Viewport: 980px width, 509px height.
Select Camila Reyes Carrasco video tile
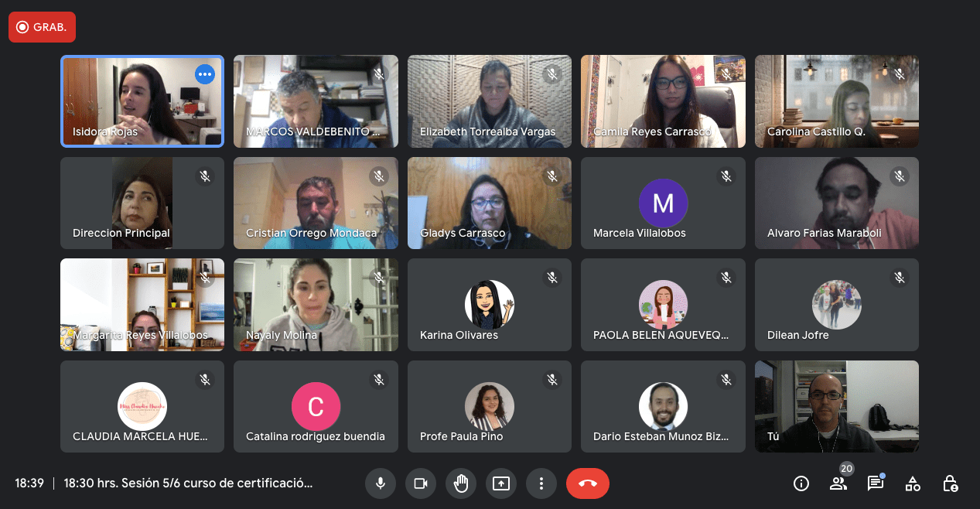[664, 101]
